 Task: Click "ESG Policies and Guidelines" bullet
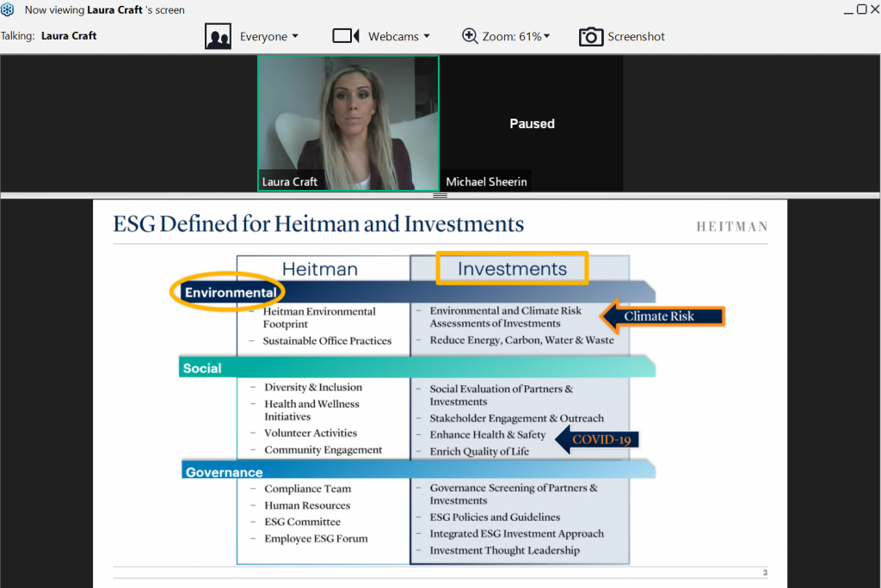pos(495,518)
